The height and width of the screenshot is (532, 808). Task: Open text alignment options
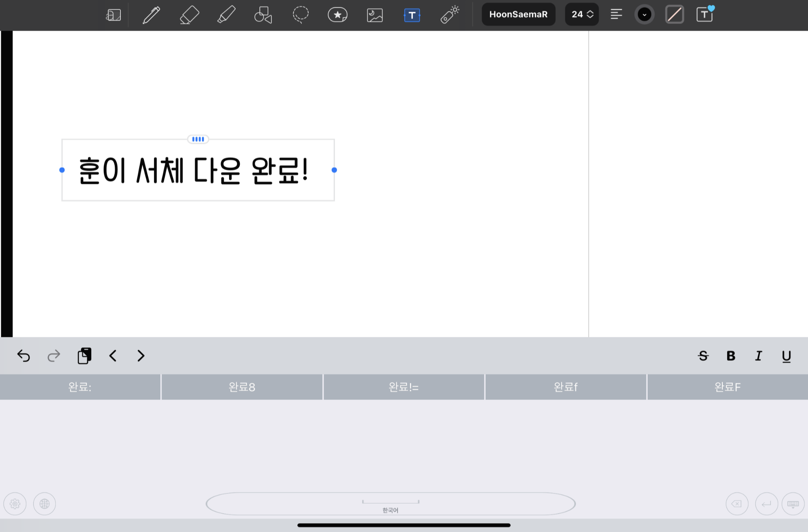pos(616,15)
